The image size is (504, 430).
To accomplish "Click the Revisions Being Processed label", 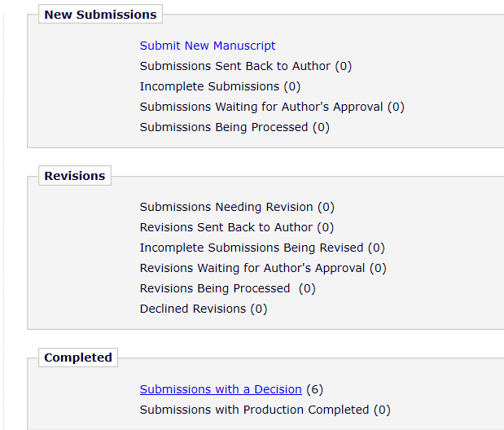I will coord(215,288).
